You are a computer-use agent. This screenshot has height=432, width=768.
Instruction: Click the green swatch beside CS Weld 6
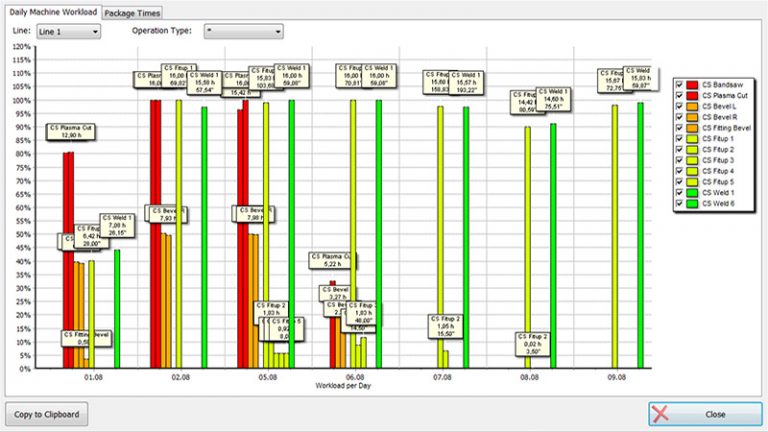692,203
